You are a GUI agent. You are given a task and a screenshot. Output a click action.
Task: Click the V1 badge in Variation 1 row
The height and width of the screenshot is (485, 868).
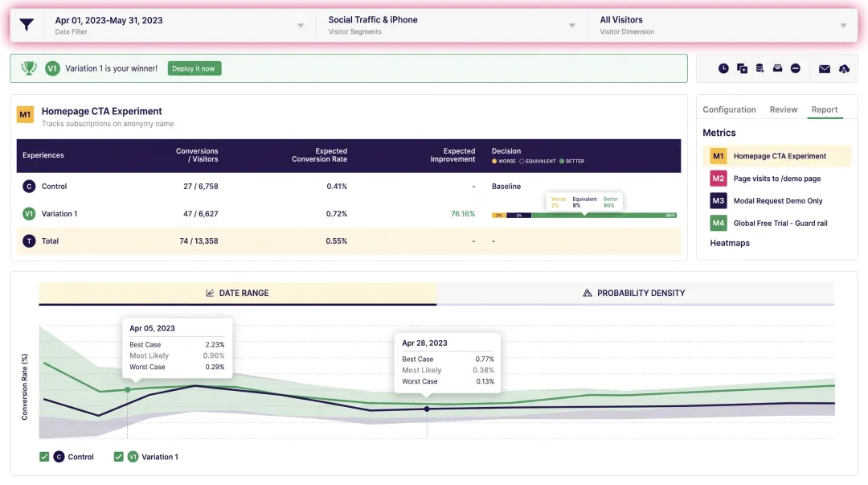coord(29,213)
